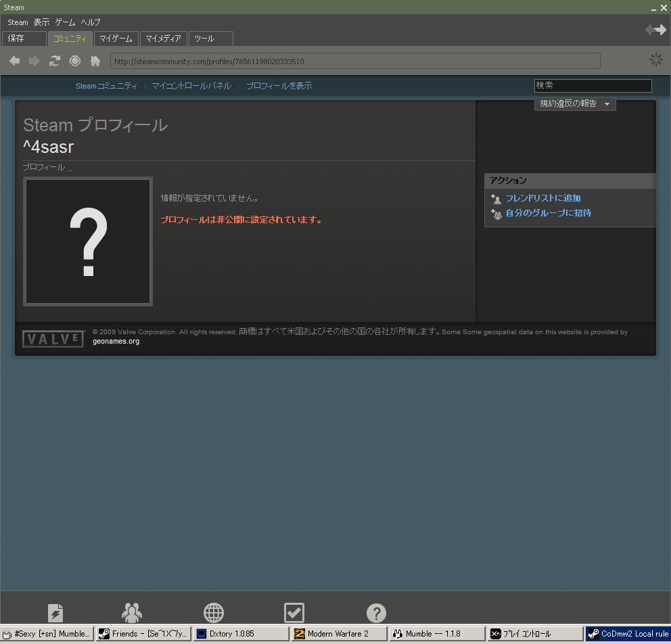Open the 表示 (View) menu
The image size is (671, 644).
point(41,22)
